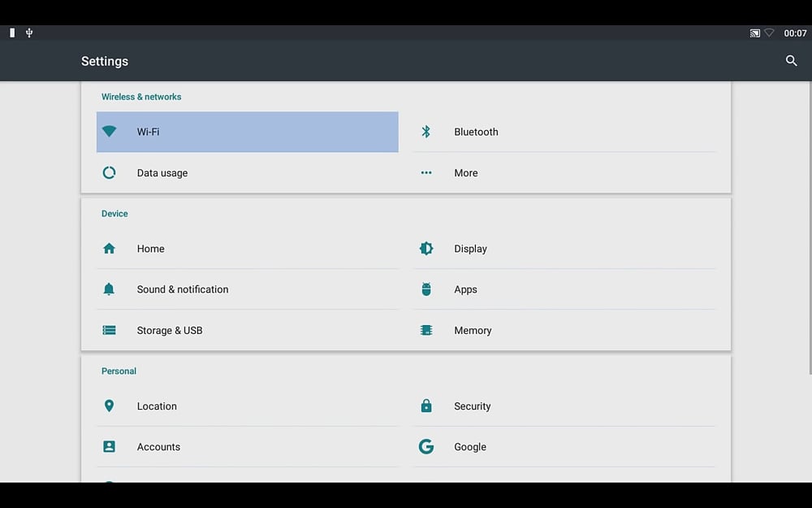Image resolution: width=812 pixels, height=508 pixels.
Task: Open the settings search magnifier icon
Action: [x=791, y=61]
